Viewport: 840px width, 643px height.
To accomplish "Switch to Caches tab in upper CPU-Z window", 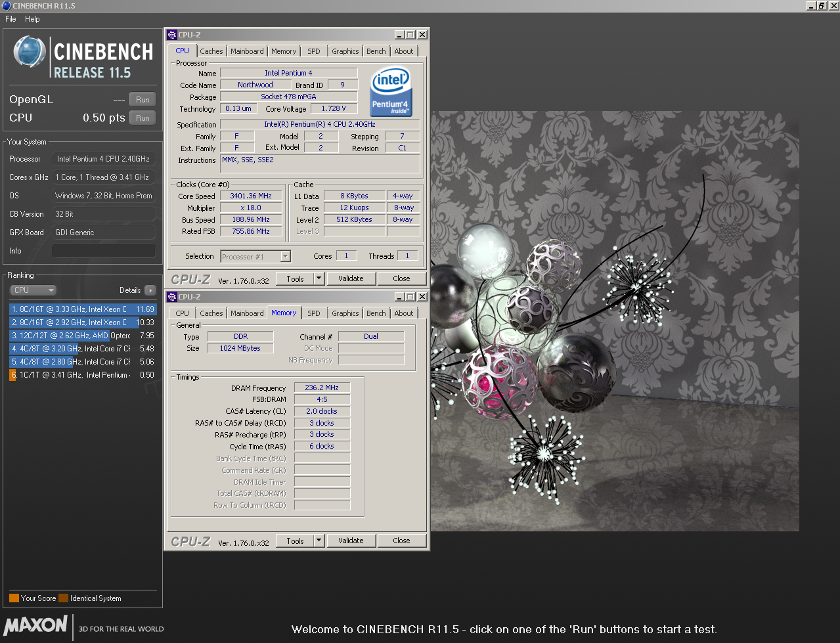I will click(x=211, y=51).
